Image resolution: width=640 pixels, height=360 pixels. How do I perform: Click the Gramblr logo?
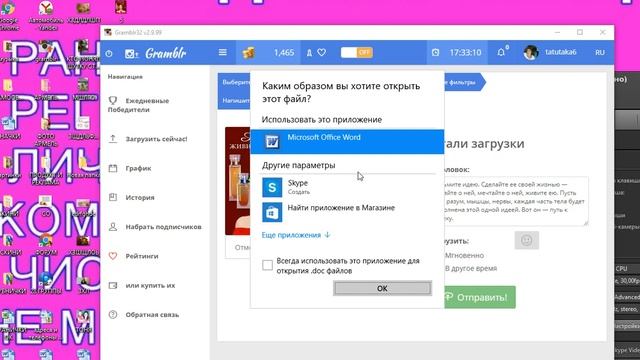click(166, 53)
